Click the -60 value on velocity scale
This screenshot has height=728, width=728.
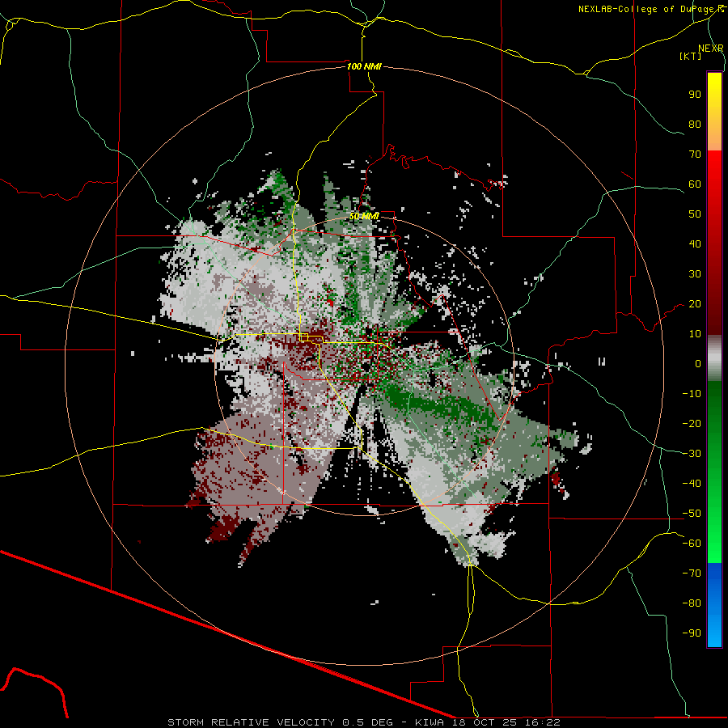coord(692,544)
